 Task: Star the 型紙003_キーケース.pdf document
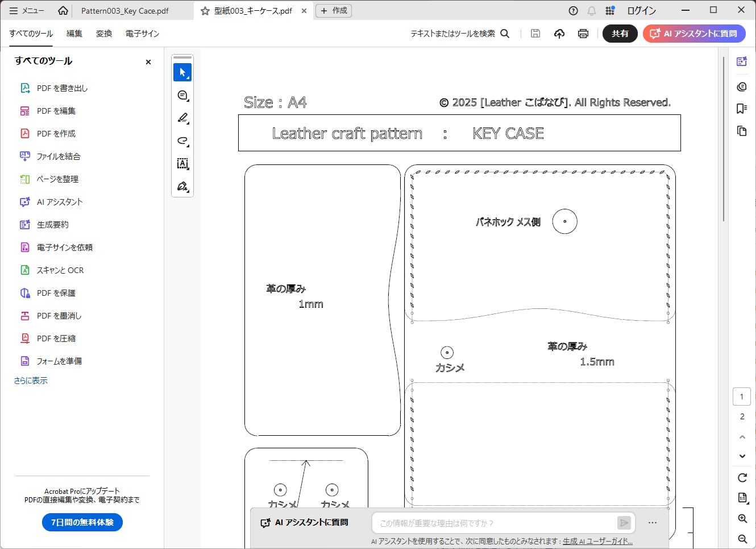[205, 11]
